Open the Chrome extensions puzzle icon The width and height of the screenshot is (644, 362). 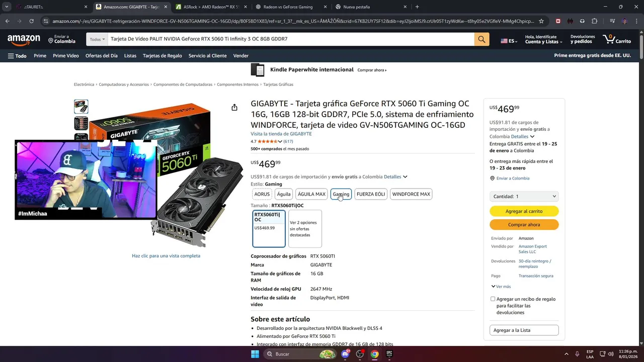pyautogui.click(x=594, y=21)
